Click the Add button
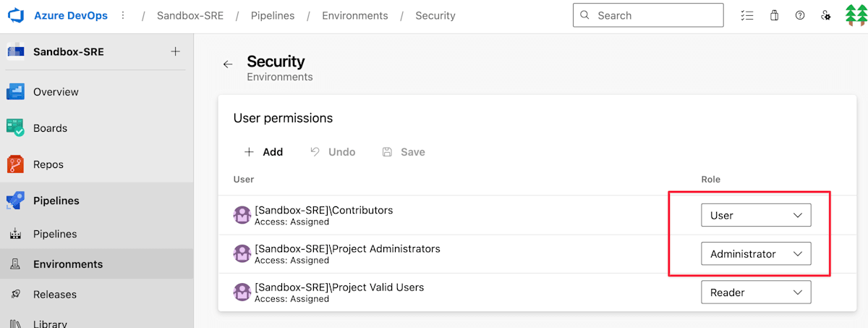This screenshot has height=328, width=868. tap(263, 152)
